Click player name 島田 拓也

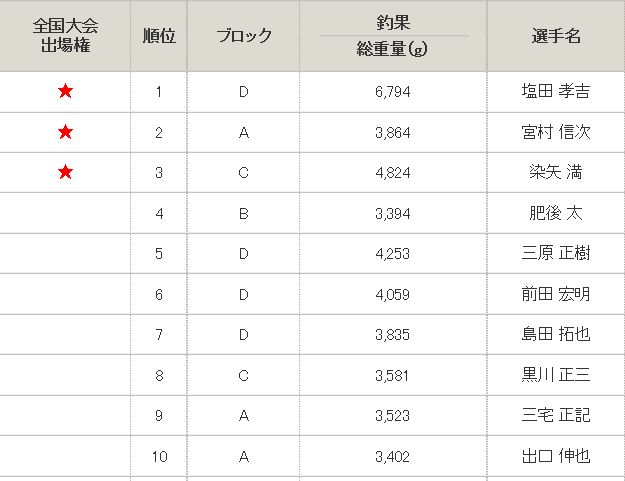[x=556, y=334]
